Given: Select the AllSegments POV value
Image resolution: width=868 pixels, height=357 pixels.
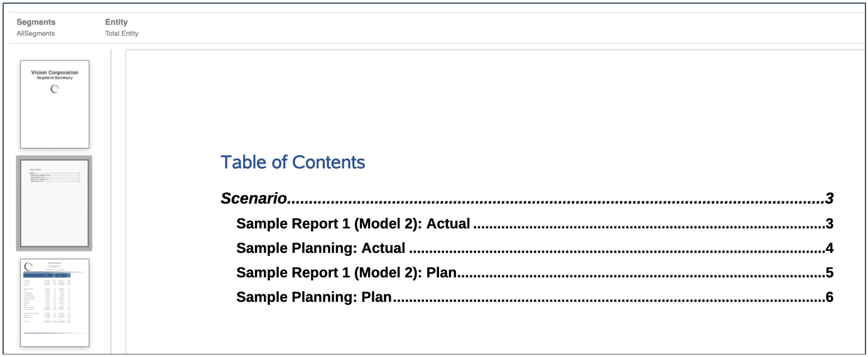Looking at the screenshot, I should (x=36, y=33).
